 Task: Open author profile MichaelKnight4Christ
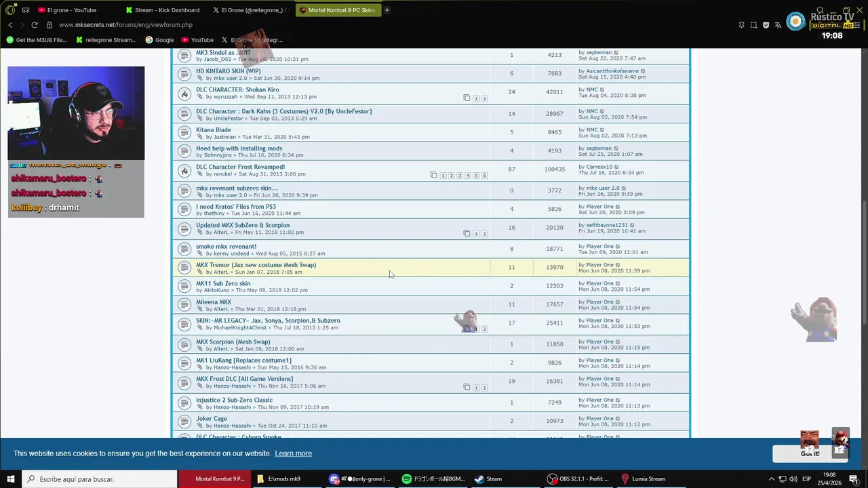point(240,328)
